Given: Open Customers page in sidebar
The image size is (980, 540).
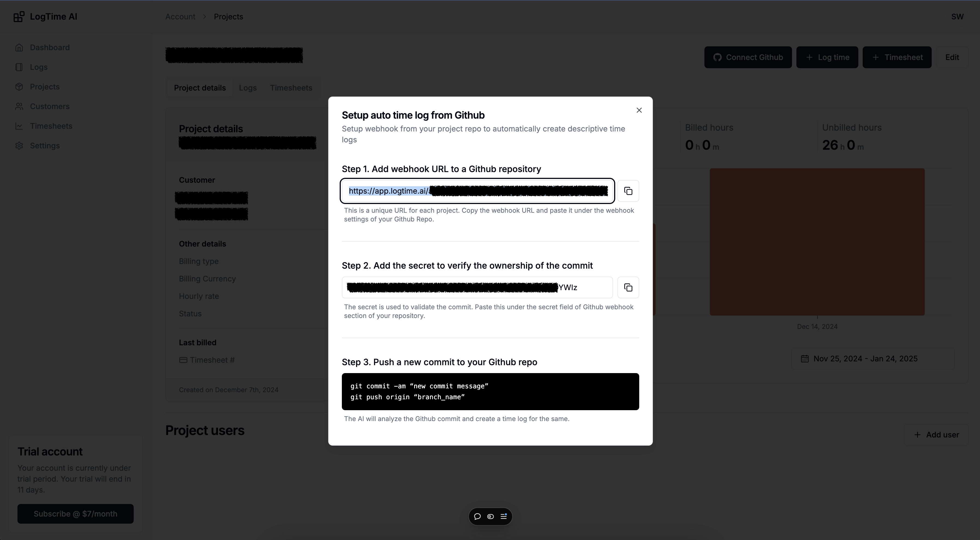Looking at the screenshot, I should point(49,106).
